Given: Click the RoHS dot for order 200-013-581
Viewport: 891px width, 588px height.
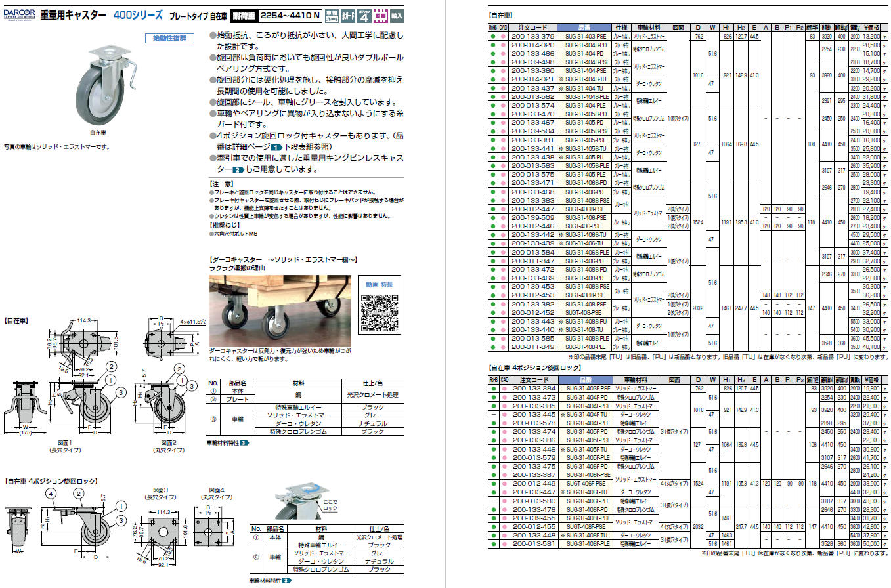Looking at the screenshot, I should point(493,543).
